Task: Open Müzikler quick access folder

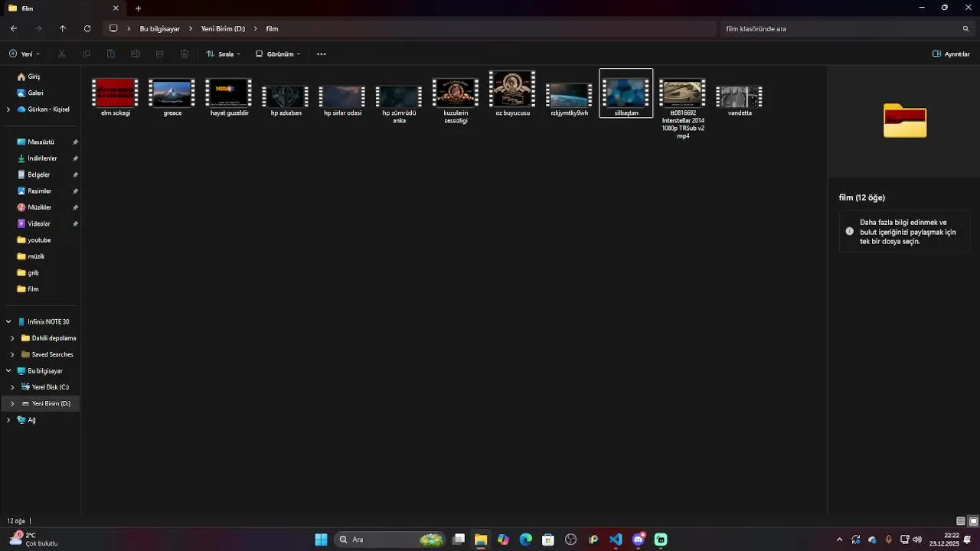Action: coord(40,207)
